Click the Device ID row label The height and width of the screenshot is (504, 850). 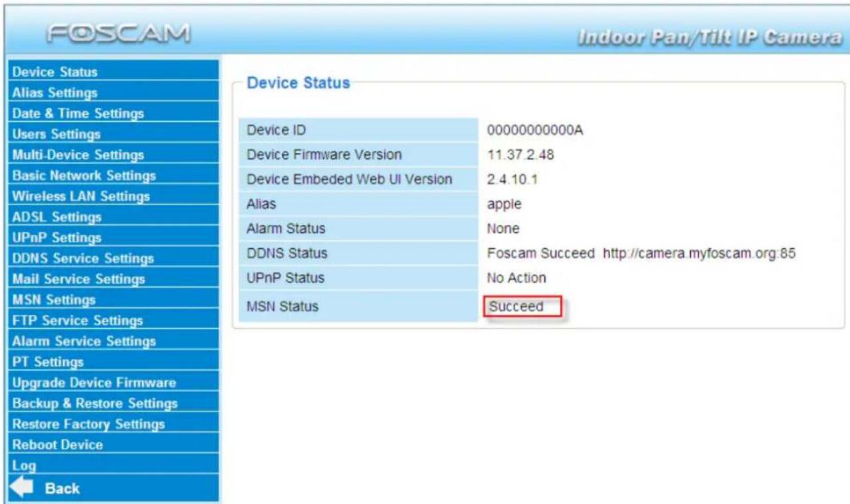pyautogui.click(x=275, y=130)
